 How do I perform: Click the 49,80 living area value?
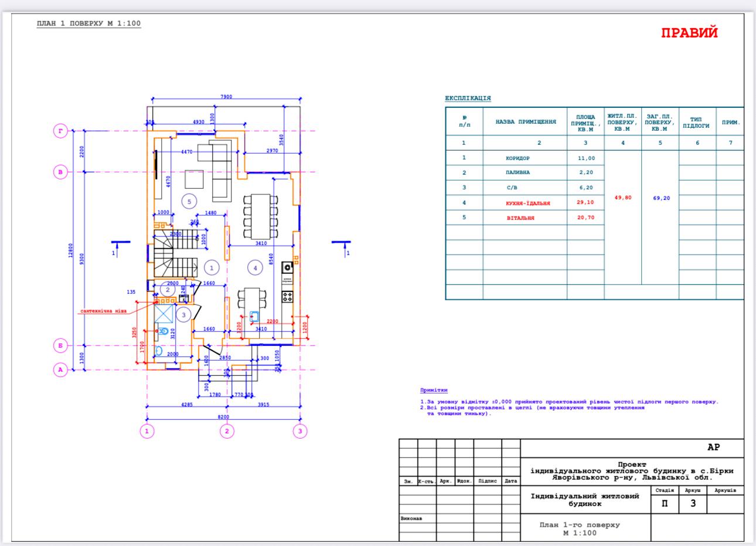click(622, 198)
